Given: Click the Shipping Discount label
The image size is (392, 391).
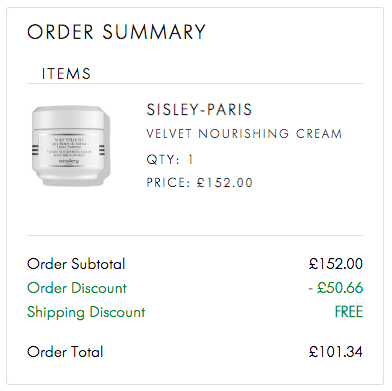Looking at the screenshot, I should (86, 312).
